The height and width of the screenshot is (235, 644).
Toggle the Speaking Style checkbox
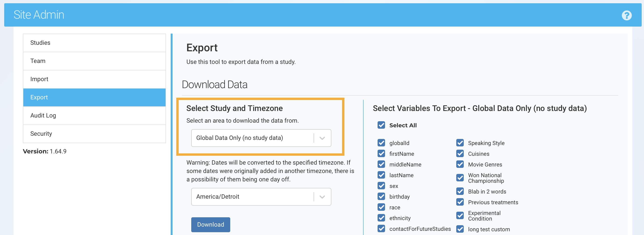pos(460,143)
